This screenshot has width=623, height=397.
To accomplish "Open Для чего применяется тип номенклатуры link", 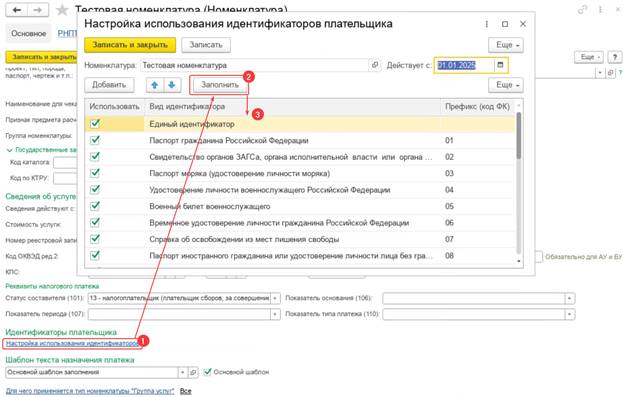I will [90, 391].
